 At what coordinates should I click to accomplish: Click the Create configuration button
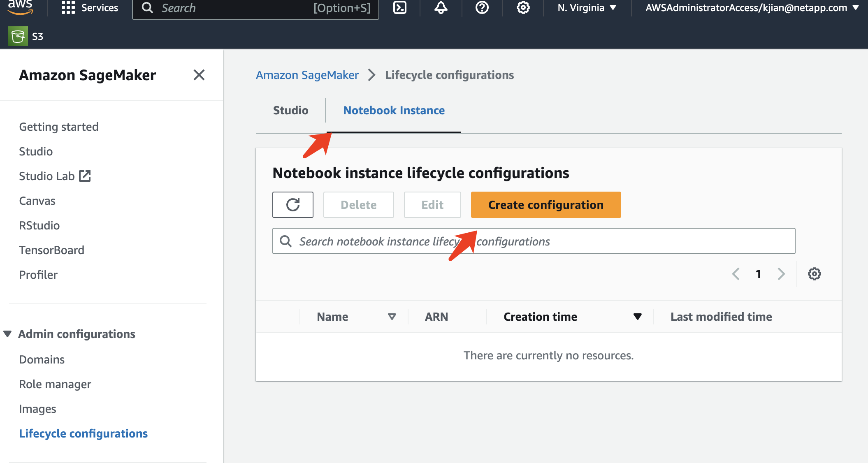point(545,205)
